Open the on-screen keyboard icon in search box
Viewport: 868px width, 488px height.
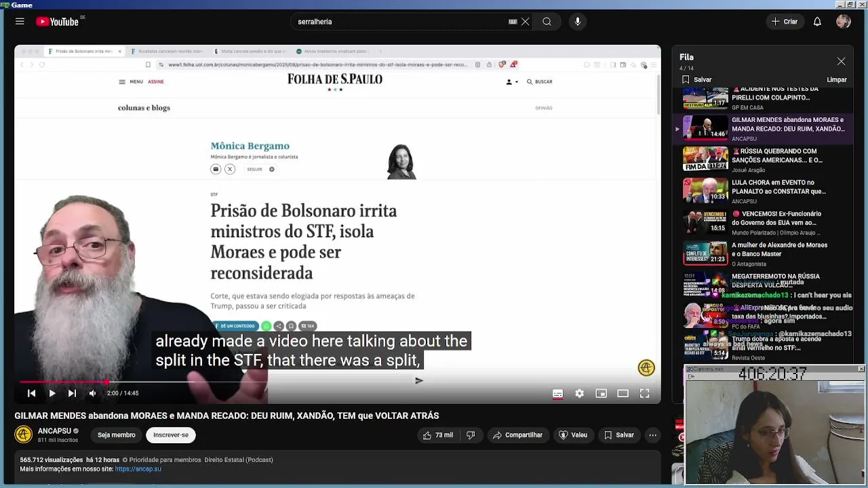[513, 22]
